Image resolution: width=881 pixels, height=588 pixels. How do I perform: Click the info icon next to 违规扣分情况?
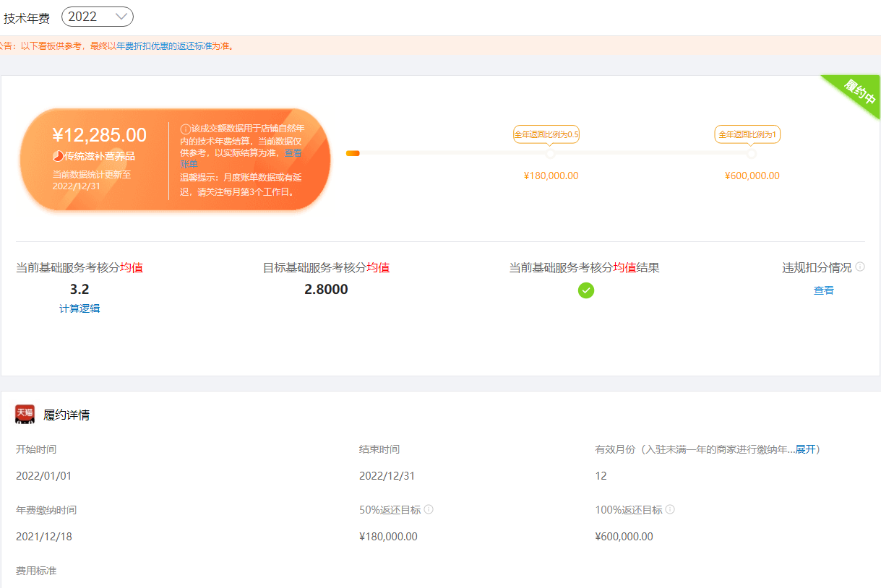click(x=860, y=267)
